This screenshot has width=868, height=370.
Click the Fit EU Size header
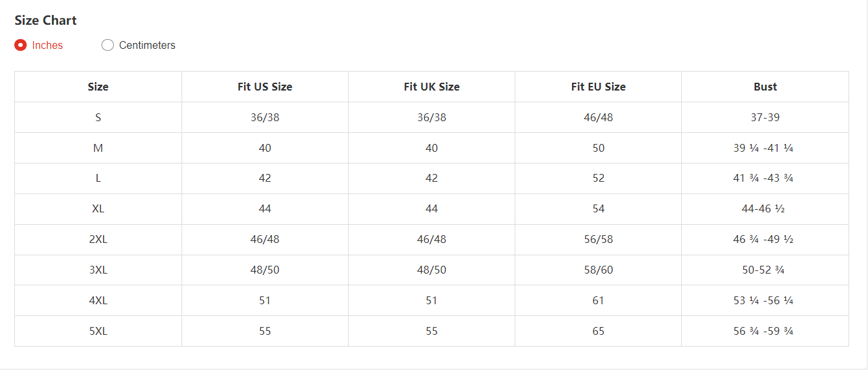599,87
